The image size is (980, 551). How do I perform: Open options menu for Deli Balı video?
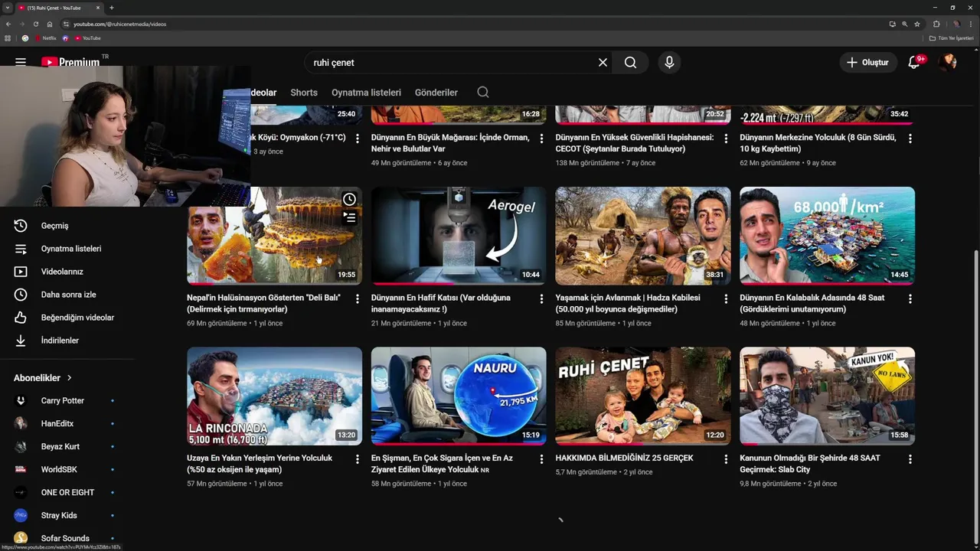click(357, 299)
